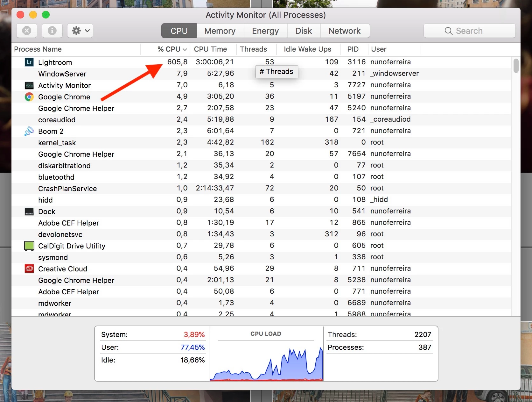Select the kernel_task process row
Screen dimensions: 532x402
pos(262,142)
